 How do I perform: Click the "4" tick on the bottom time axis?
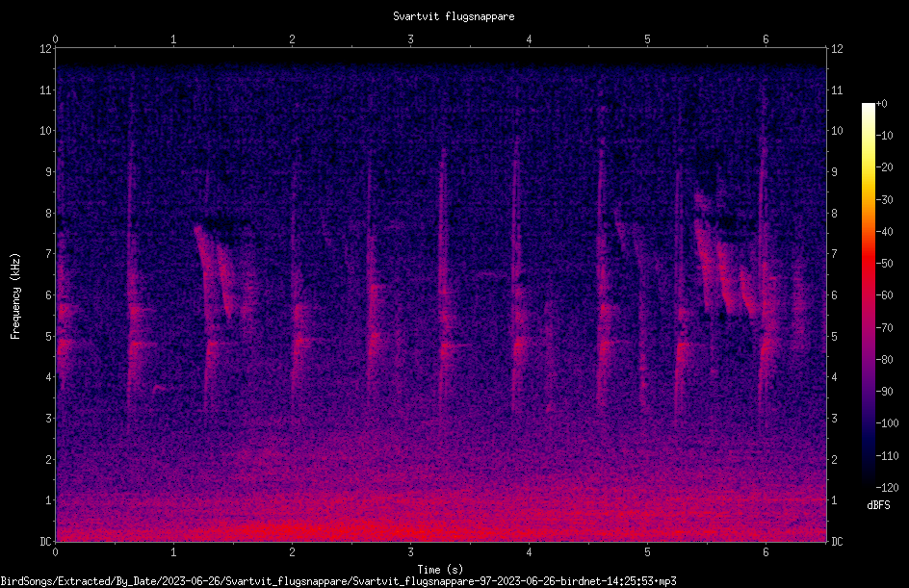click(x=529, y=552)
